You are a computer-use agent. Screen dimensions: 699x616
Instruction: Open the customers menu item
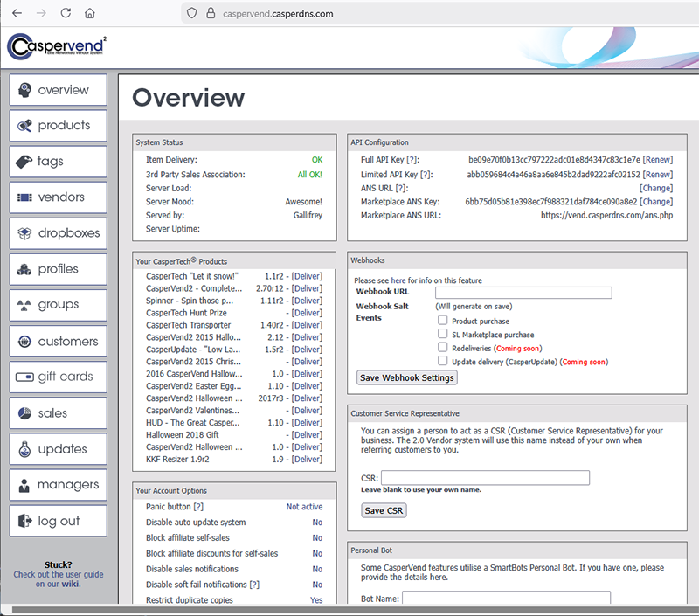[59, 342]
